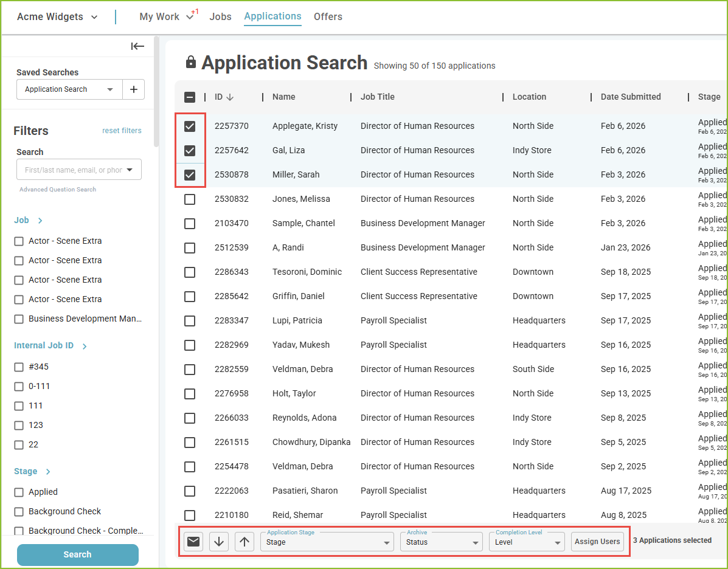The width and height of the screenshot is (728, 569).
Task: Add a new saved search with plus icon
Action: pyautogui.click(x=134, y=89)
